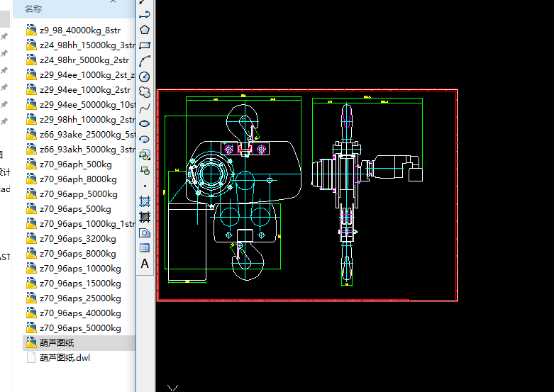Click the 名称 column header
The width and height of the screenshot is (554, 392).
[33, 9]
